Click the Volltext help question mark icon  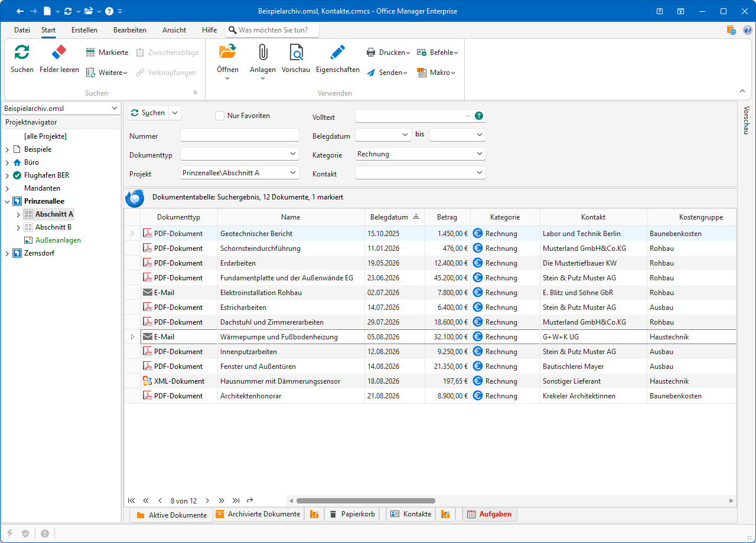(479, 116)
